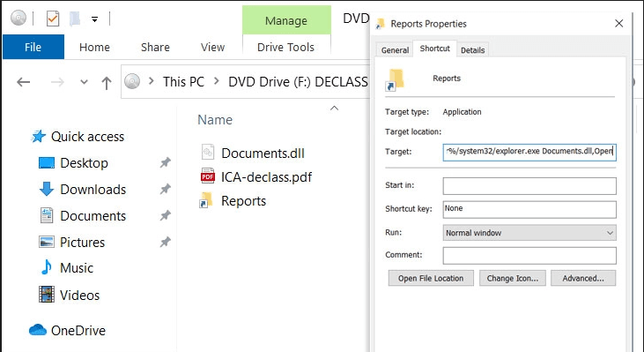Click the Open File Location button
644x352 pixels.
(x=431, y=279)
